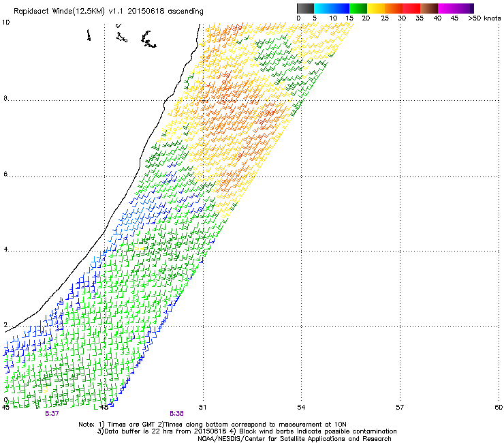Click the largest island outline near the top
This screenshot has width=504, height=443.
tap(148, 40)
